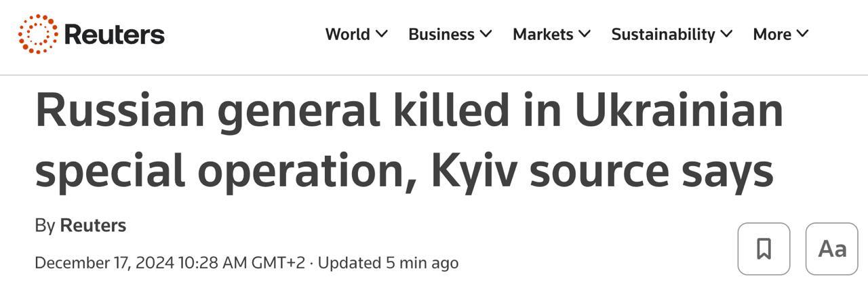Open the More menu label

click(772, 34)
